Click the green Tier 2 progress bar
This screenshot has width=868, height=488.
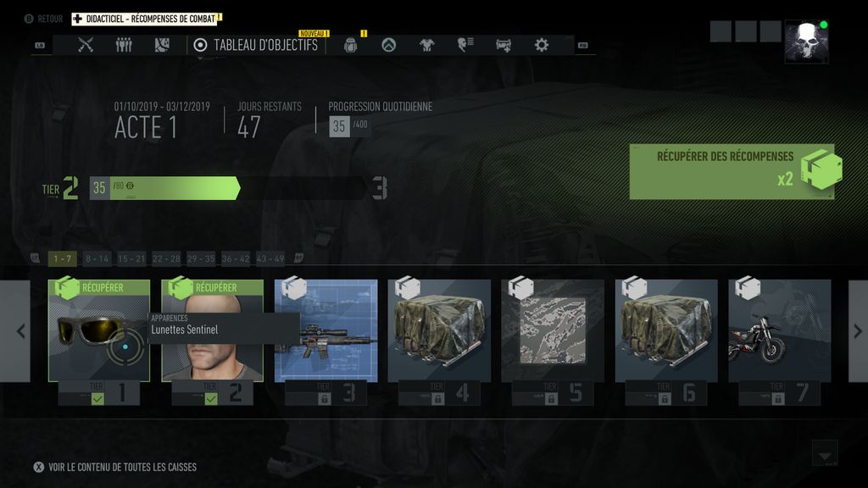coord(164,188)
